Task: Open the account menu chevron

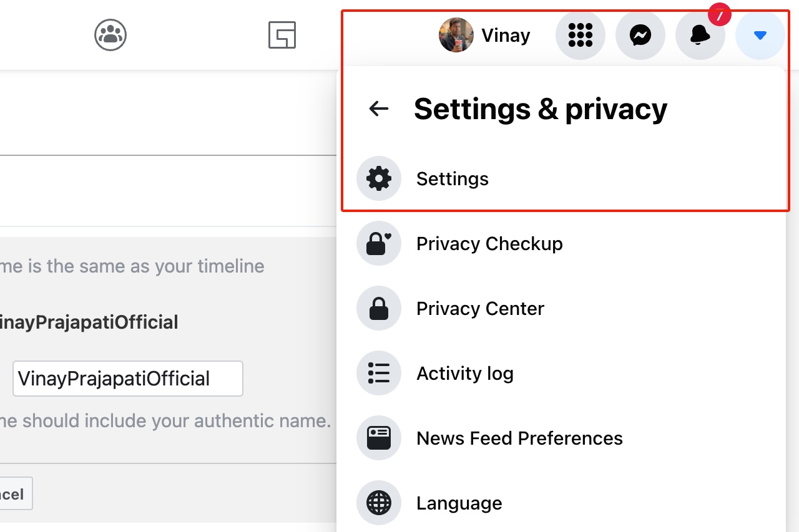Action: pyautogui.click(x=760, y=36)
